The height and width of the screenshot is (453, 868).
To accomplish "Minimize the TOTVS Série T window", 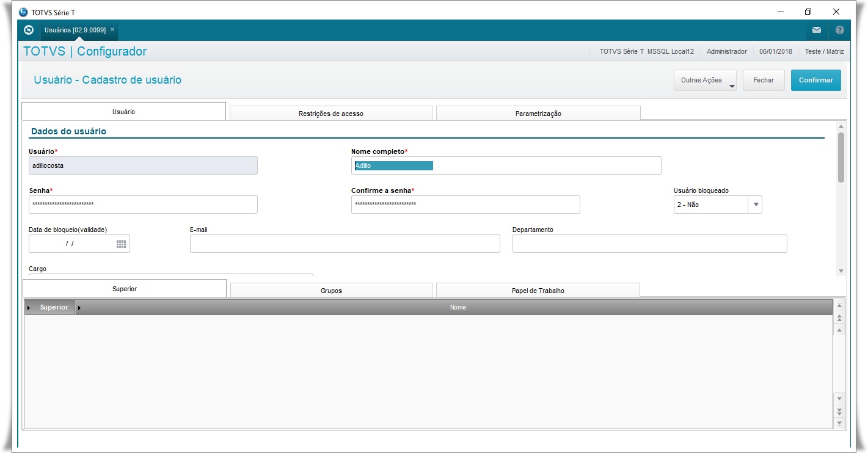I will click(x=781, y=12).
